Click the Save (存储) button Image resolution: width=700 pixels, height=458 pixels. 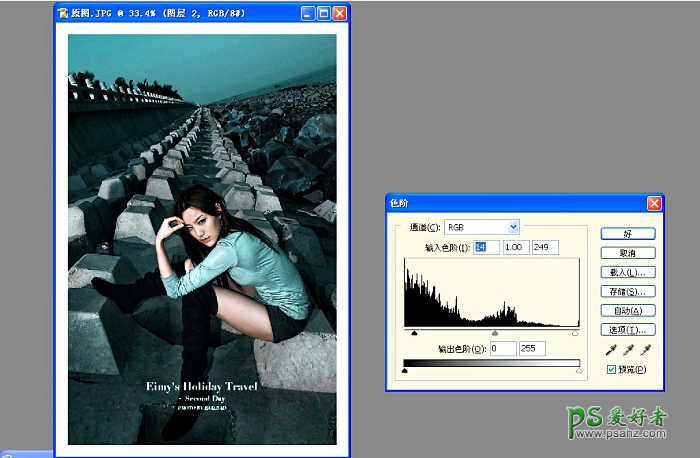627,291
